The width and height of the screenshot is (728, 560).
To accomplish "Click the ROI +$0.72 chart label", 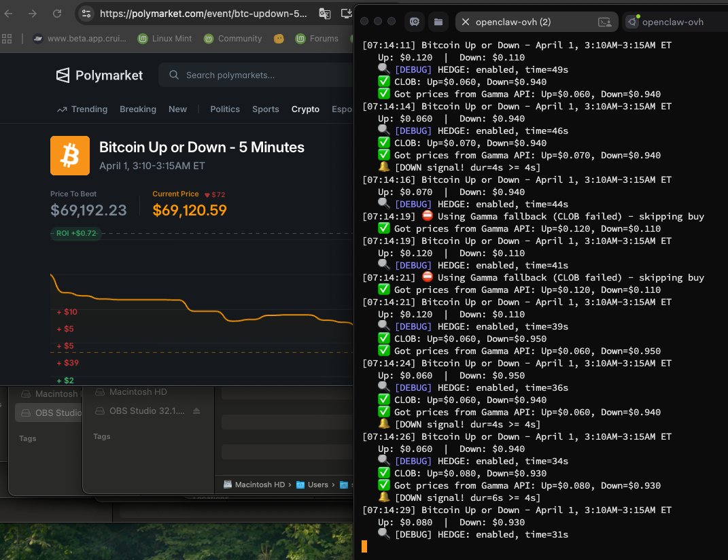I will tap(76, 233).
